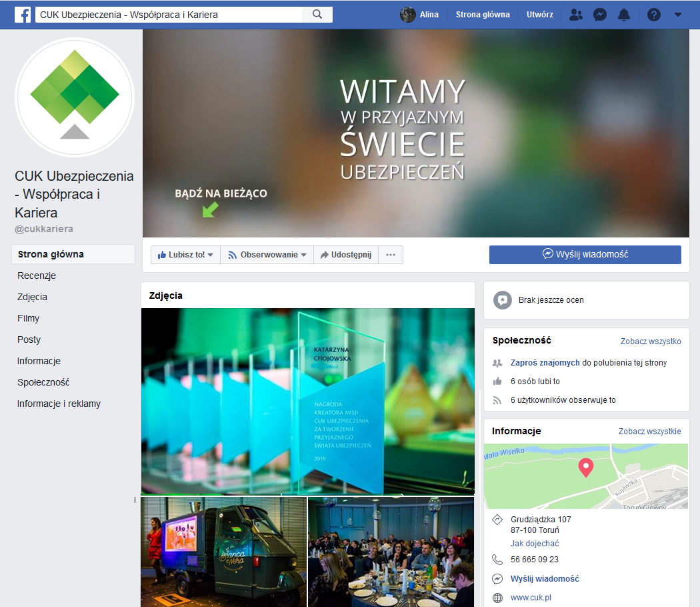700x607 pixels.
Task: Click the @cukkariera username text
Action: [44, 229]
